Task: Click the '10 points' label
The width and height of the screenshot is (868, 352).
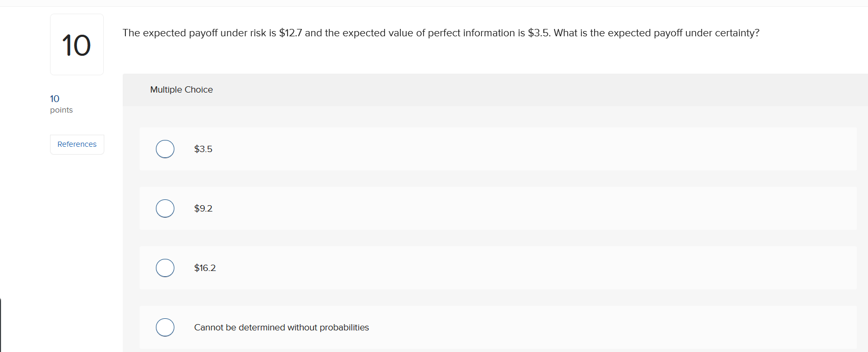Action: click(x=58, y=103)
